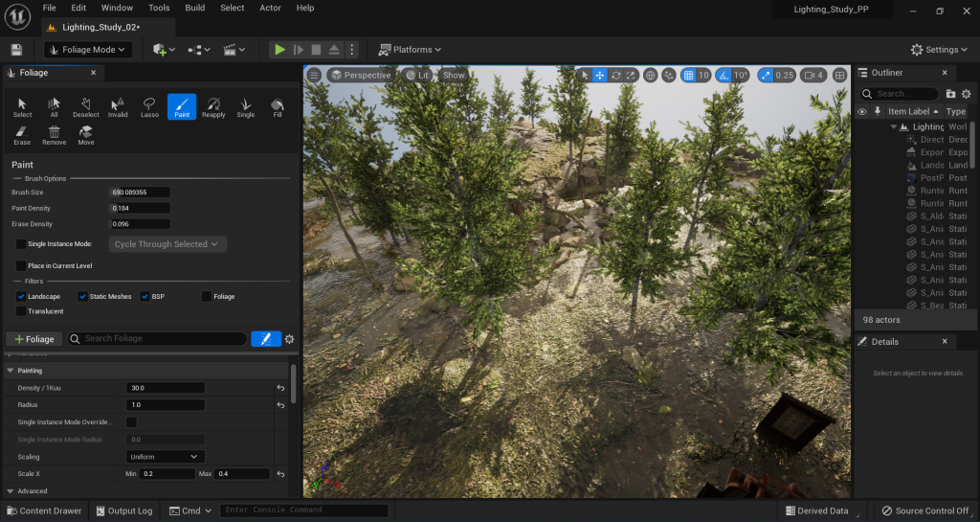Enable the Foliage filter checkbox

pyautogui.click(x=207, y=297)
